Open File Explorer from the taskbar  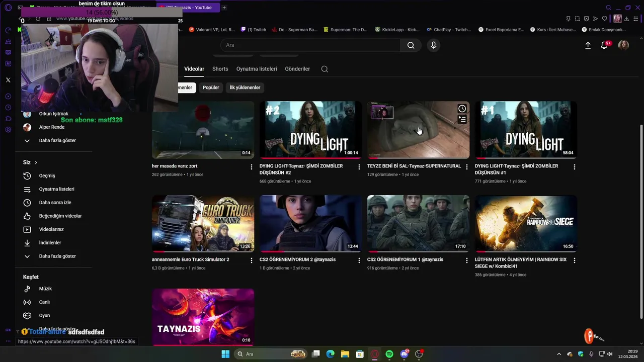[x=345, y=354]
